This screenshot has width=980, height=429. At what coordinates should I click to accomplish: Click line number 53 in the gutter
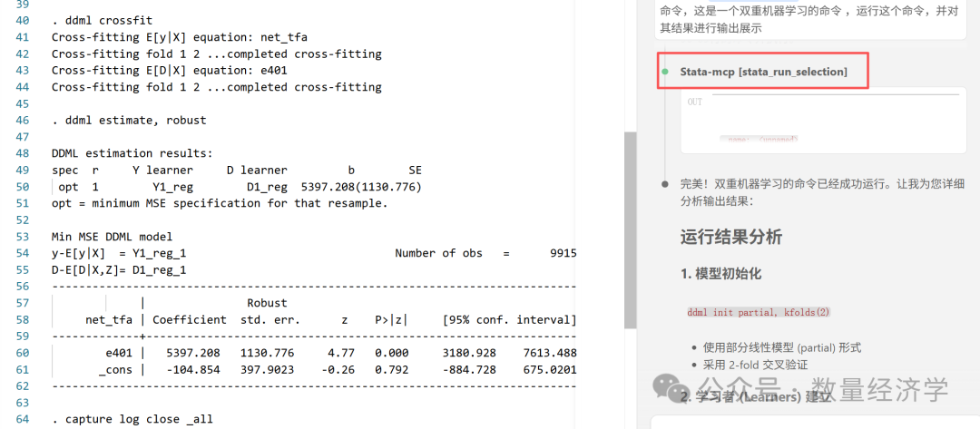(22, 237)
